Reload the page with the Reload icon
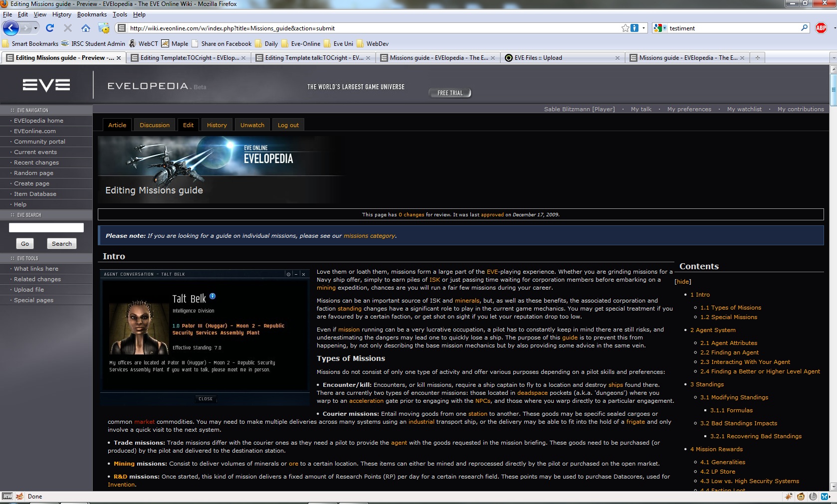Image resolution: width=837 pixels, height=504 pixels. click(50, 28)
